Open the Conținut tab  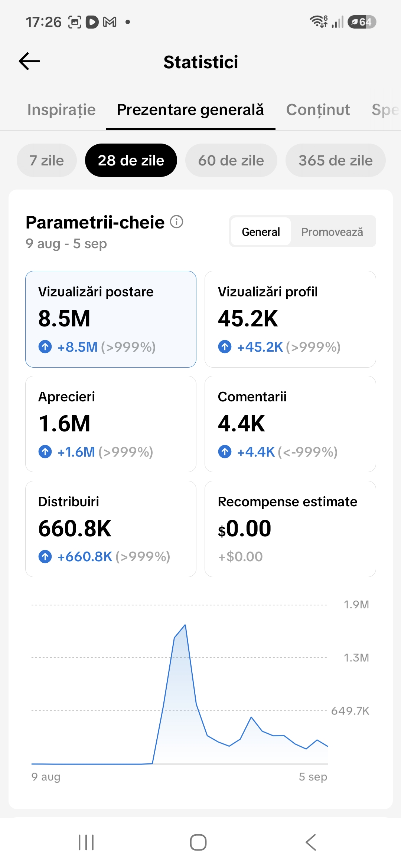(318, 110)
